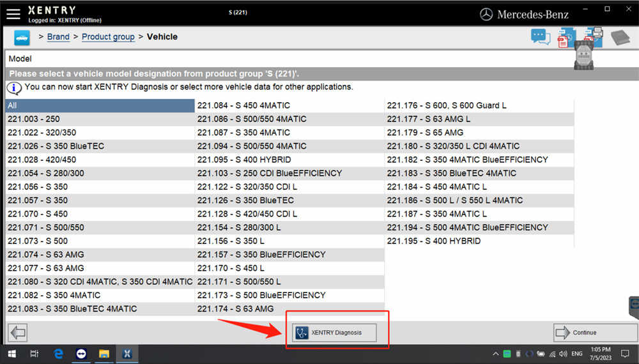Select model 221.095 - S 400 HYBRID

244,160
